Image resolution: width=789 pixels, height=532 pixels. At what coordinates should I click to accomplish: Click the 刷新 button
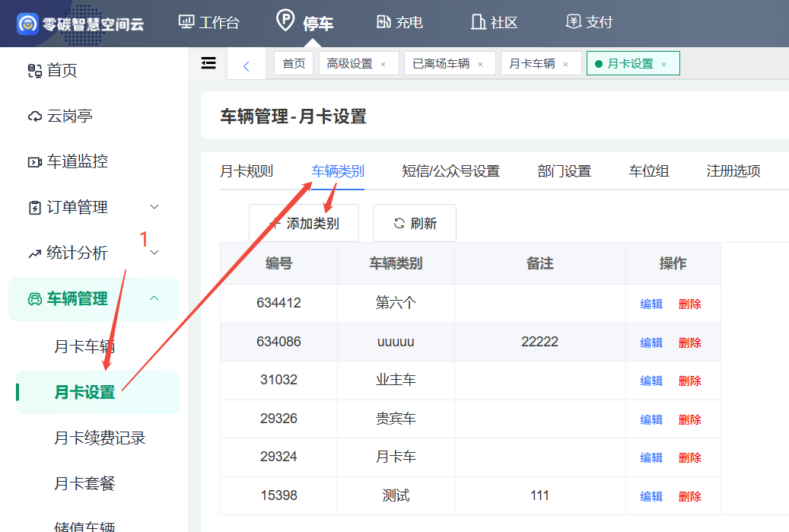(x=415, y=223)
